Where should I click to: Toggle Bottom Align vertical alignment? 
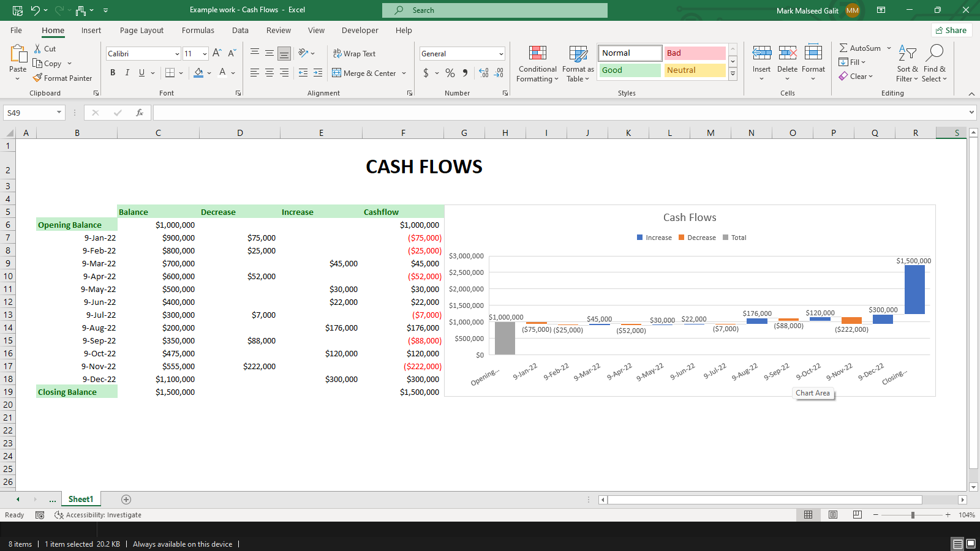click(x=284, y=54)
